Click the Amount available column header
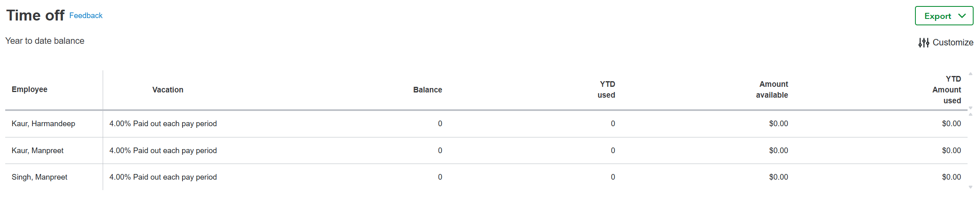The width and height of the screenshot is (980, 215). (x=772, y=90)
